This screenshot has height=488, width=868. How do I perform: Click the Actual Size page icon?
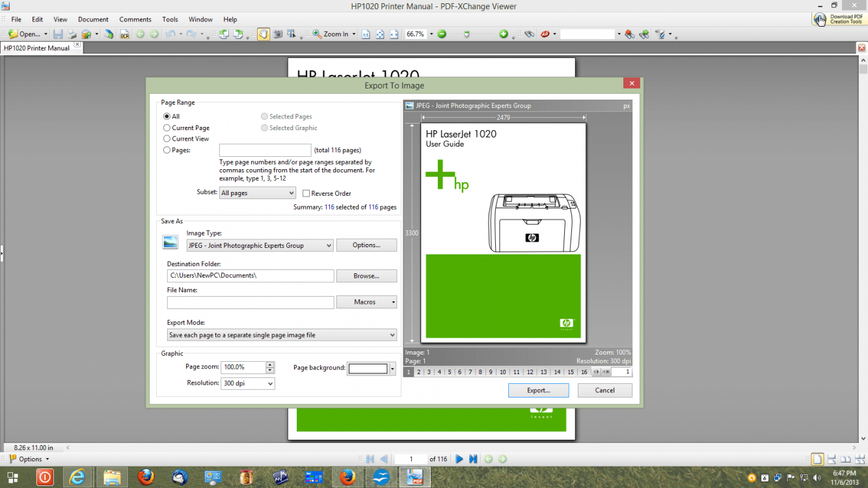point(366,34)
